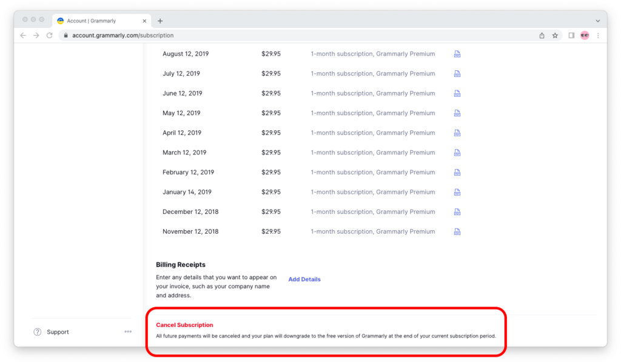
Task: Click the browser forward arrow
Action: [x=36, y=35]
